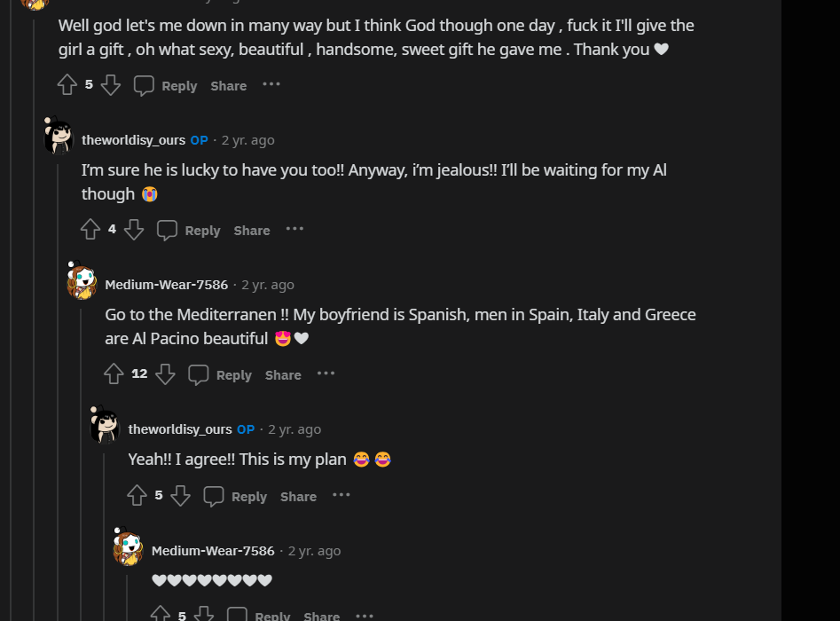Image resolution: width=840 pixels, height=621 pixels.
Task: Click the reply bubble icon under 'Yeah!! I agree!!'
Action: 214,496
